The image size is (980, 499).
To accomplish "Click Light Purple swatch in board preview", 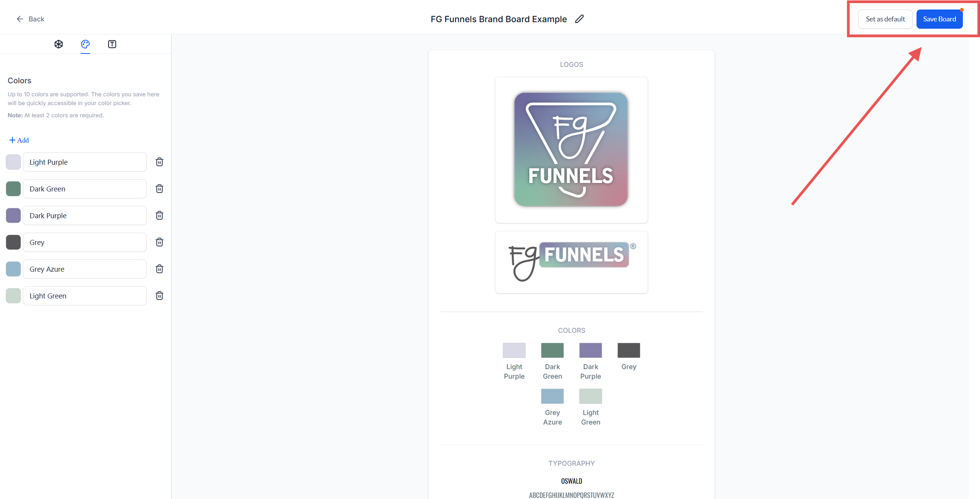I will (514, 350).
